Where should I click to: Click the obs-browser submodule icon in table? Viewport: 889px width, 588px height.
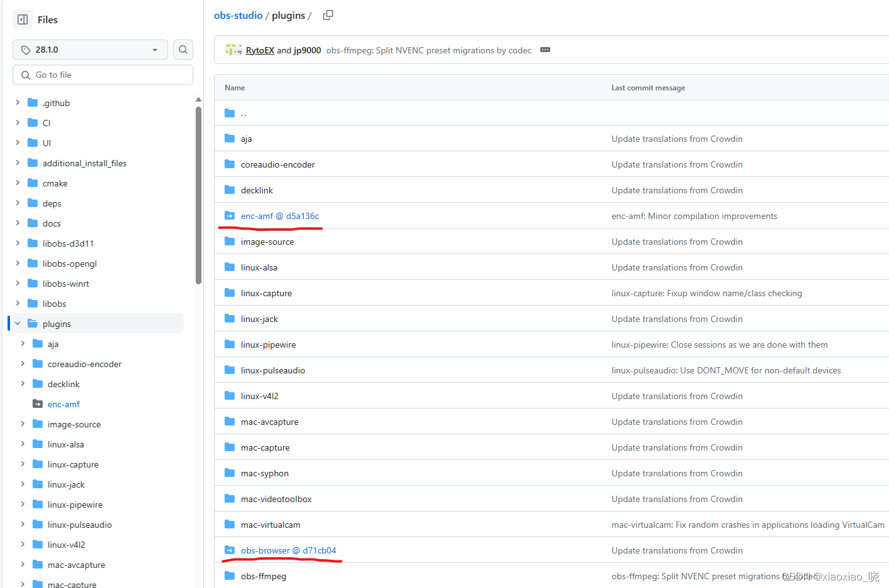click(230, 550)
